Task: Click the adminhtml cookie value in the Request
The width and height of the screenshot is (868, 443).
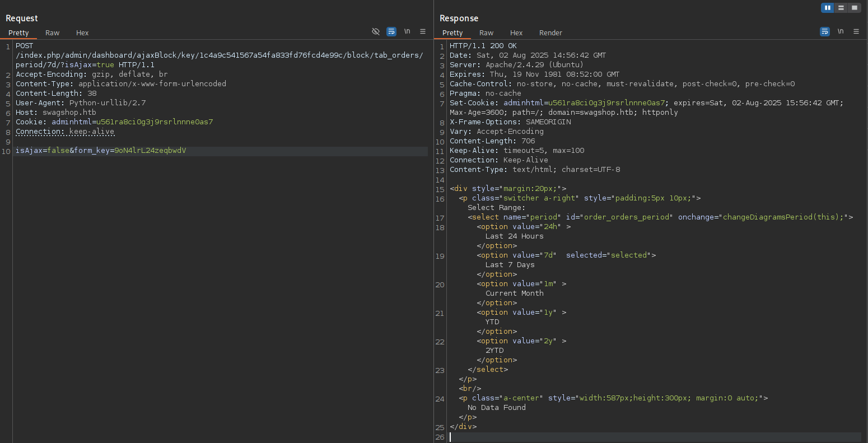Action: tap(155, 122)
